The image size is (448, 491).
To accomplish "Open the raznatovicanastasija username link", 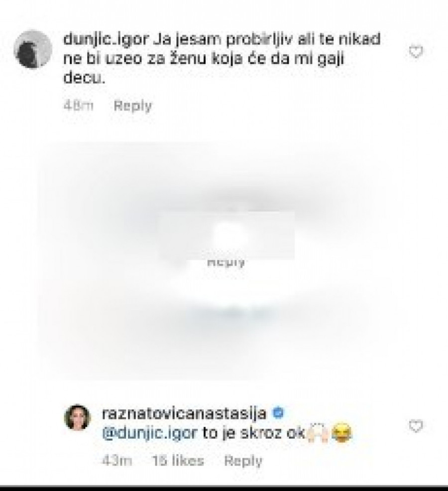I will click(184, 413).
